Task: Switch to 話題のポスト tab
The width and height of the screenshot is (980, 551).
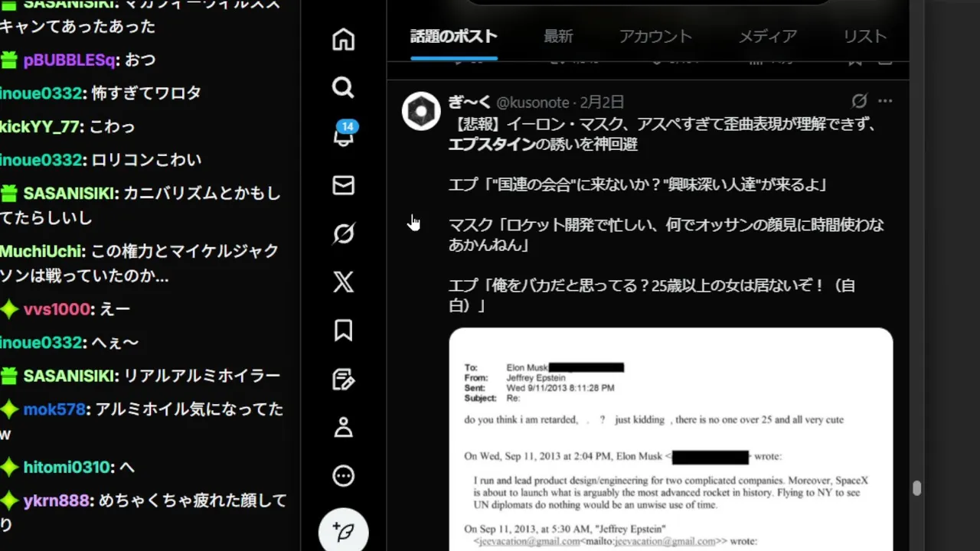Action: 454,36
